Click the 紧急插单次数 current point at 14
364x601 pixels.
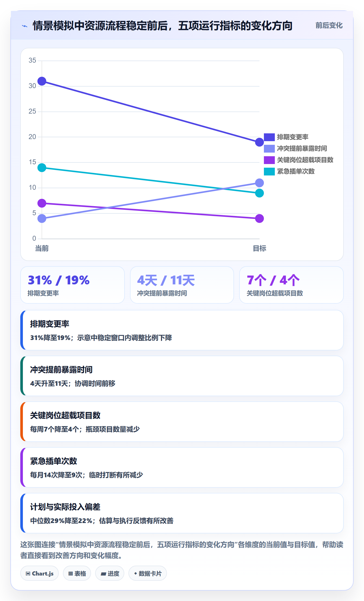click(x=42, y=168)
